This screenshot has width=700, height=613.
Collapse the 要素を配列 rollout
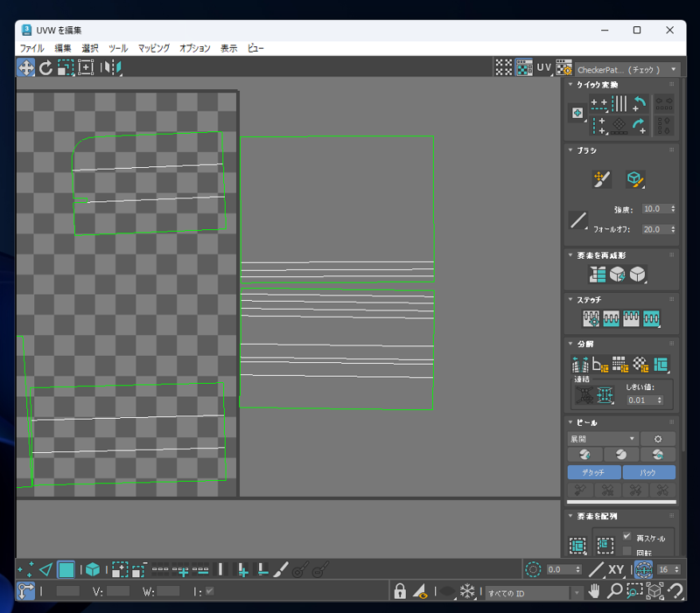click(570, 516)
